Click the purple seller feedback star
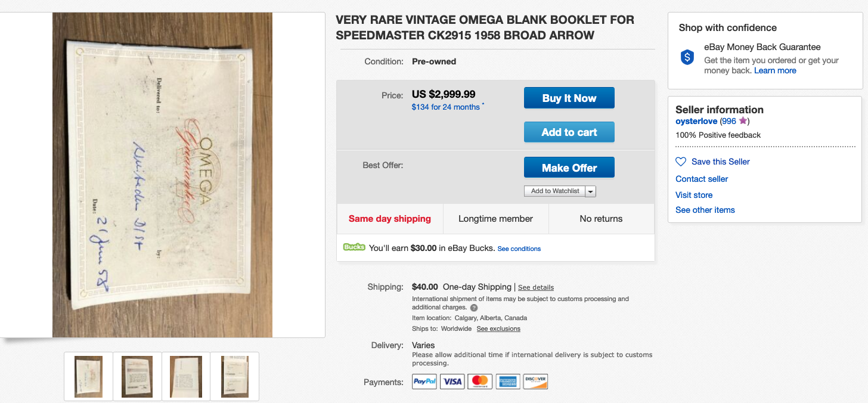Screen dimensions: 868x403 tap(743, 121)
